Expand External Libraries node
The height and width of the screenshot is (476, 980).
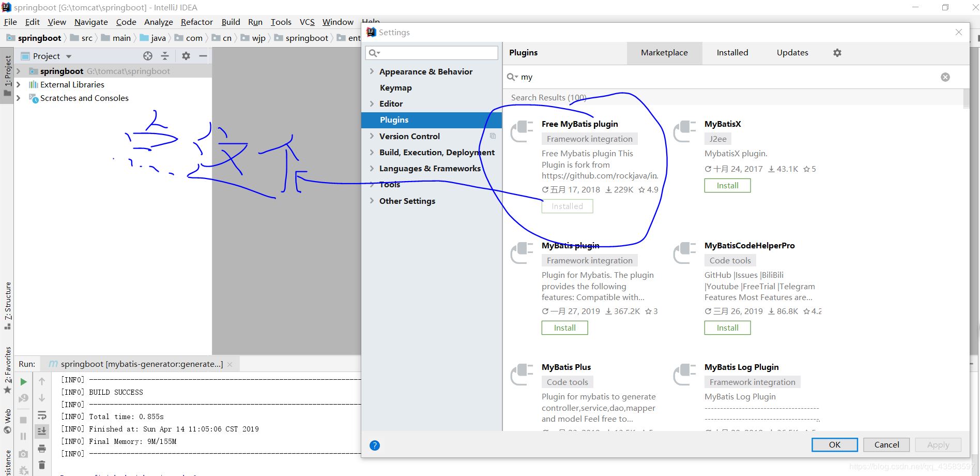[x=19, y=84]
